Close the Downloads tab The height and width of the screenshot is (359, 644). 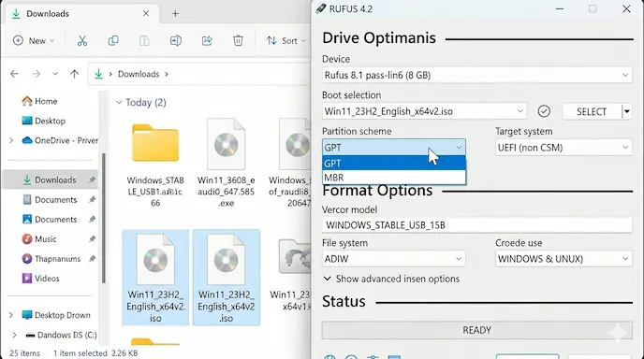point(146,13)
